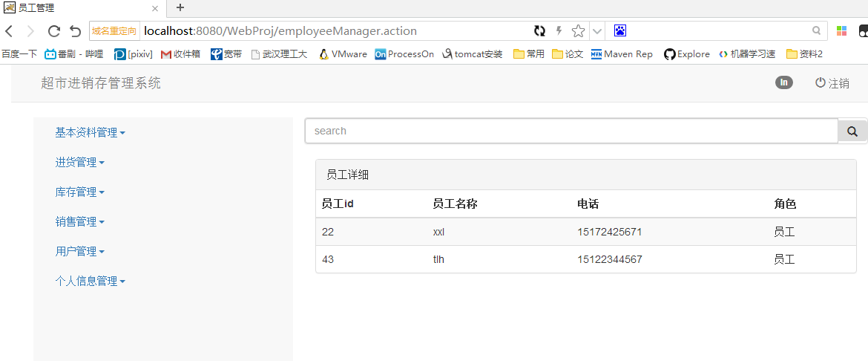The image size is (868, 361).
Task: Open a new tab with plus icon
Action: point(180,7)
